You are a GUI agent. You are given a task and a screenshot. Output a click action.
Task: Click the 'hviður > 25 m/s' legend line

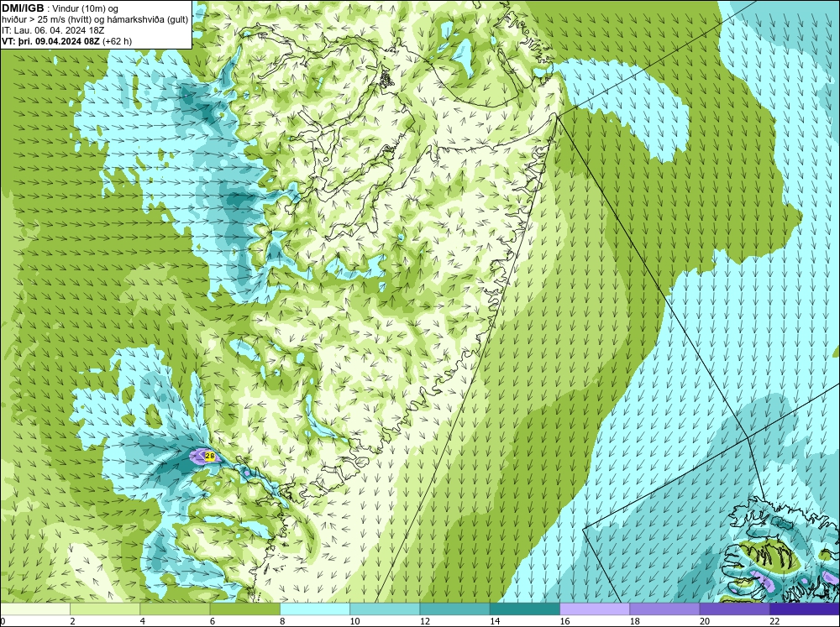(95, 20)
